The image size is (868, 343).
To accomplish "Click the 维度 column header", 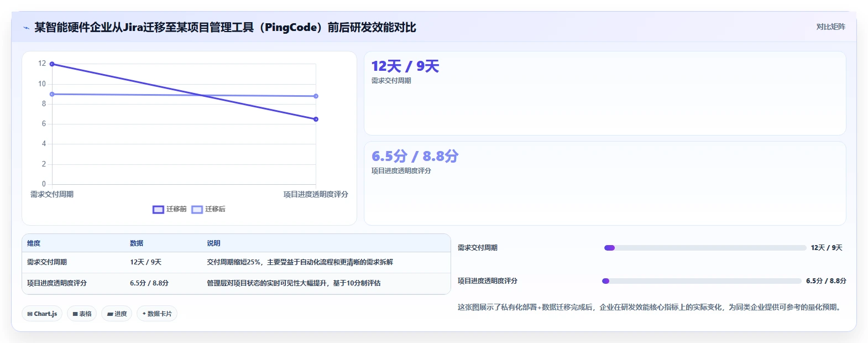I will (x=34, y=243).
